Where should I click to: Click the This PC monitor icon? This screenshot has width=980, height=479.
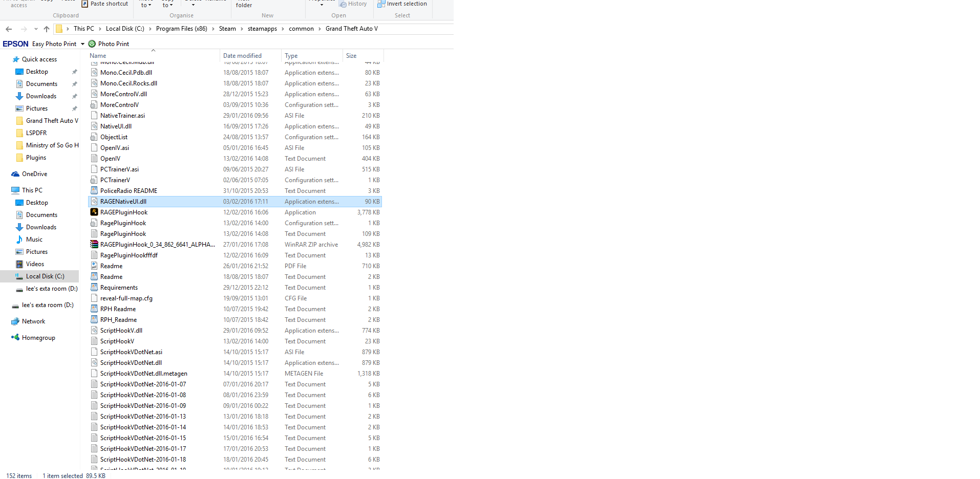coord(15,190)
